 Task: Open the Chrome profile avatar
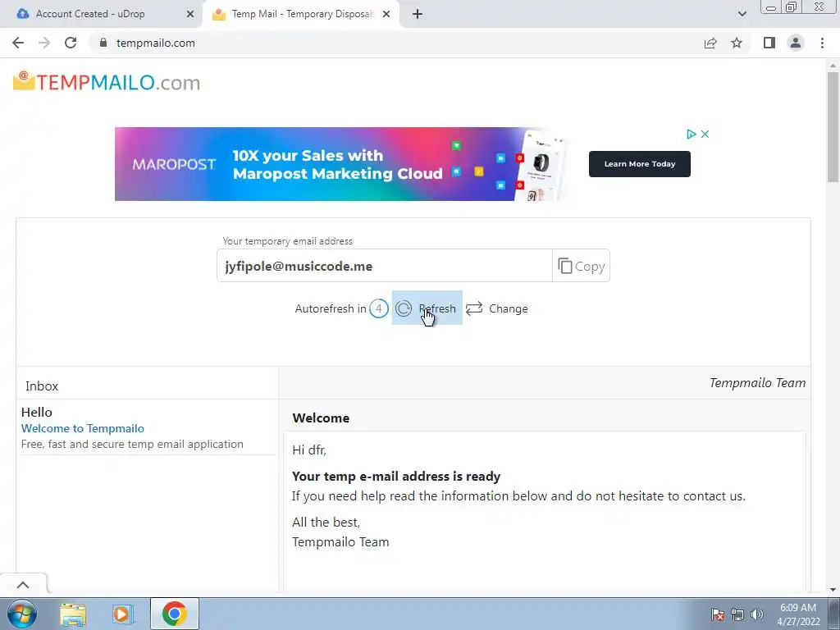(796, 43)
